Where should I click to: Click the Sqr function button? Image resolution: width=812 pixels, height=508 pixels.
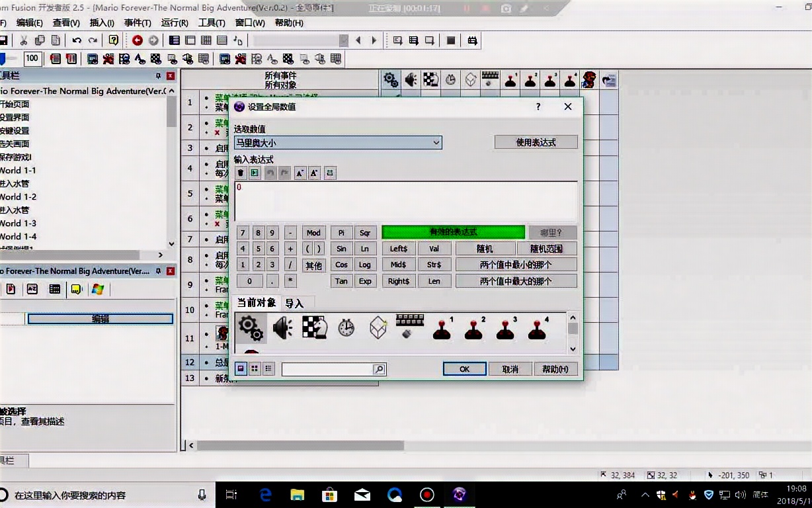365,233
